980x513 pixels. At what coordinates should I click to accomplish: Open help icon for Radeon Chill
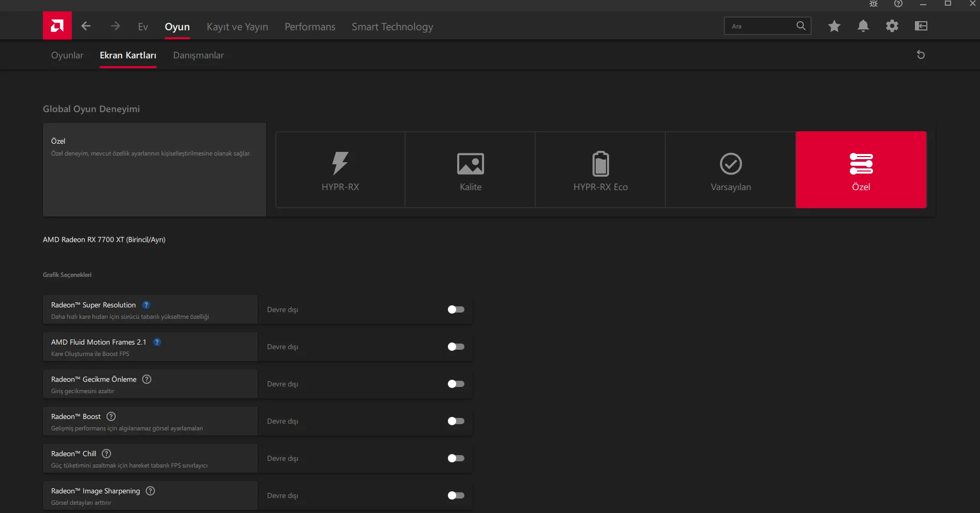[106, 454]
